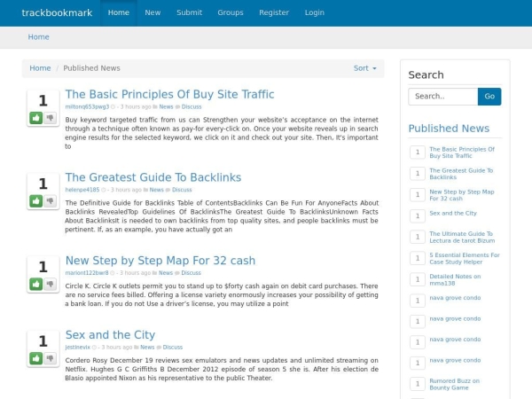This screenshot has width=532, height=399.
Task: Click News category under Buy Site Traffic post
Action: (x=167, y=107)
